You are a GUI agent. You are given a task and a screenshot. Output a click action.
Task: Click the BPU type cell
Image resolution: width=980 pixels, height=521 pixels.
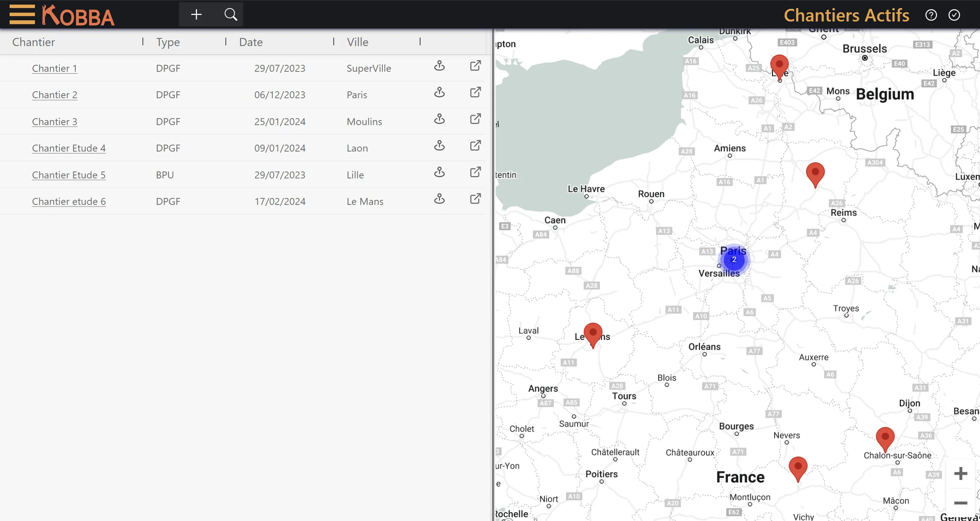point(165,175)
